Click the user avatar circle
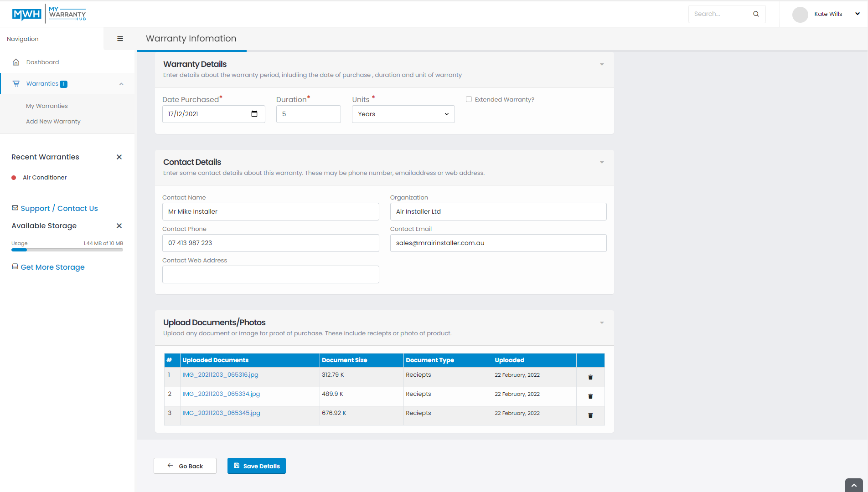 coord(800,14)
